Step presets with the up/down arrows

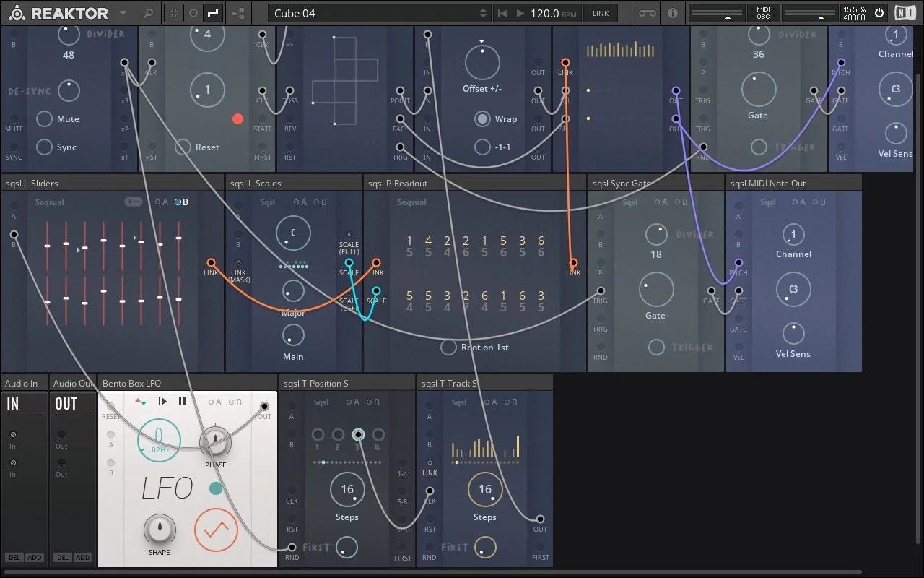point(484,13)
